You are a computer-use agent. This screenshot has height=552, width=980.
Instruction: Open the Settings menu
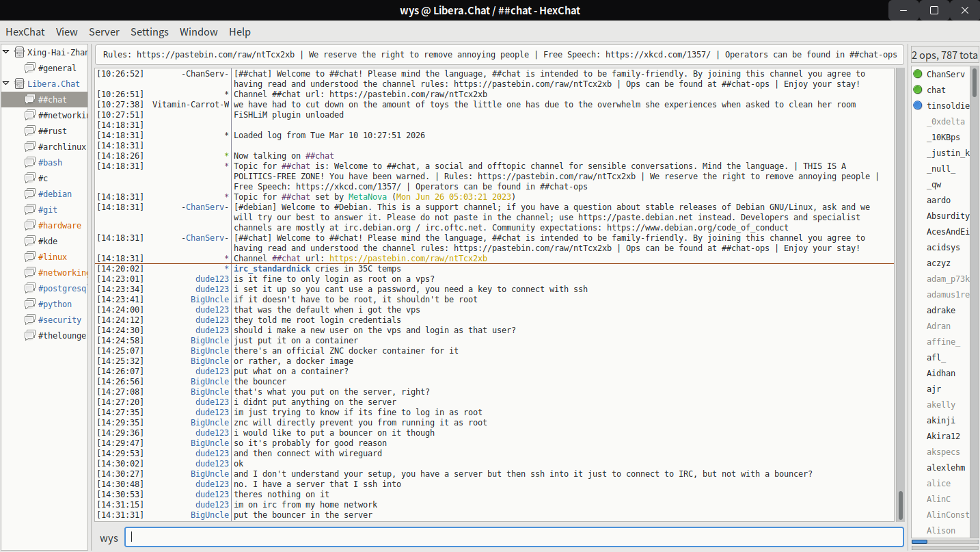point(149,31)
